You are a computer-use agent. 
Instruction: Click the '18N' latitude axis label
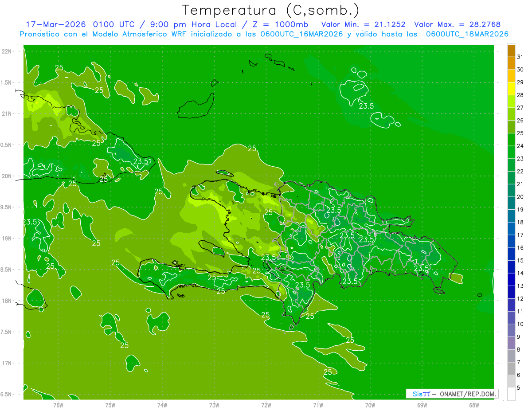coord(7,301)
